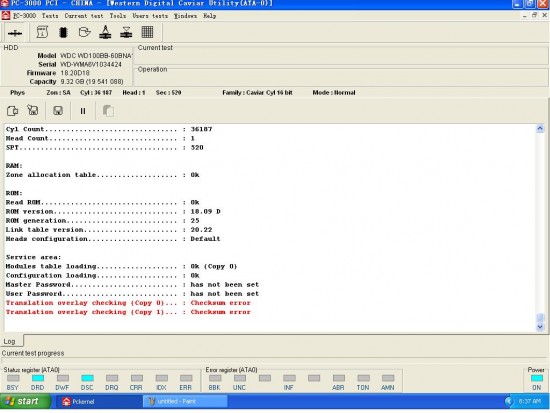Click the Capacity value 9.32 GB
The height and width of the screenshot is (413, 550).
(92, 81)
